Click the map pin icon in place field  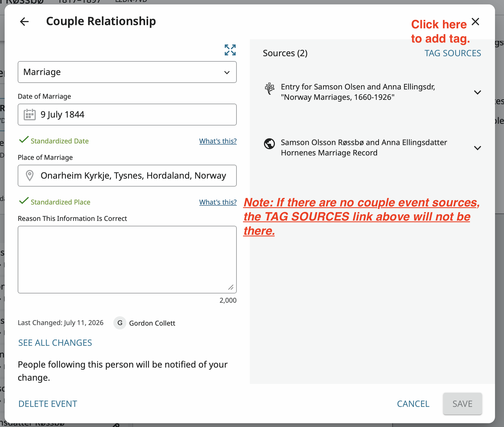click(x=30, y=176)
